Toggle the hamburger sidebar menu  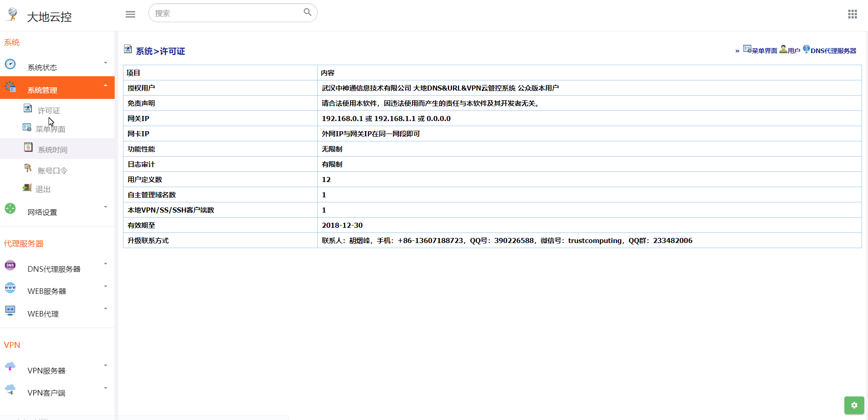click(x=130, y=14)
